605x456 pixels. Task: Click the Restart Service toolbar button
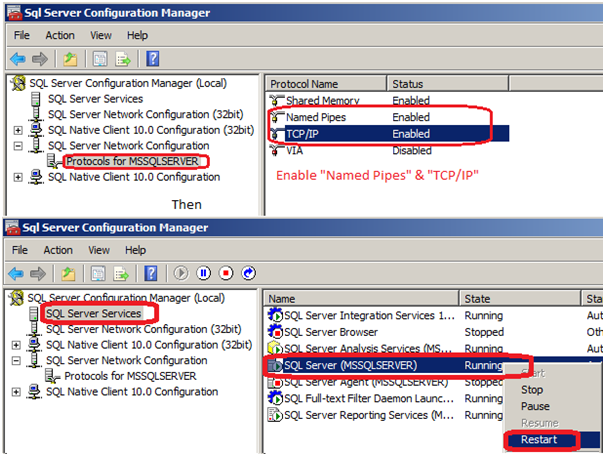[248, 273]
